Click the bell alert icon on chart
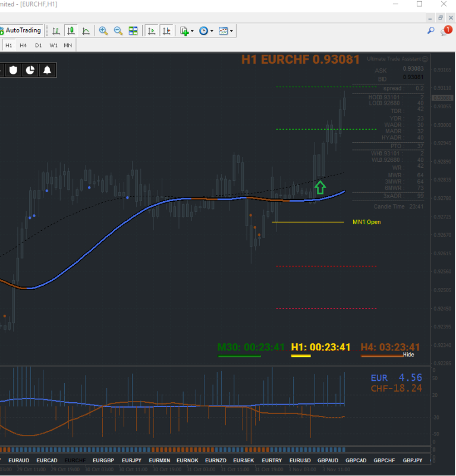 tap(47, 70)
